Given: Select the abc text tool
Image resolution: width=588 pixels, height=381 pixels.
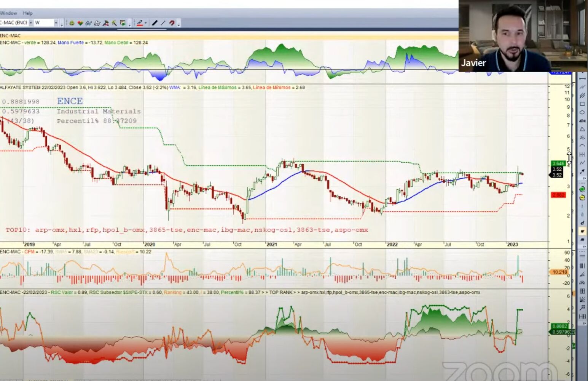Looking at the screenshot, I should coord(582,120).
